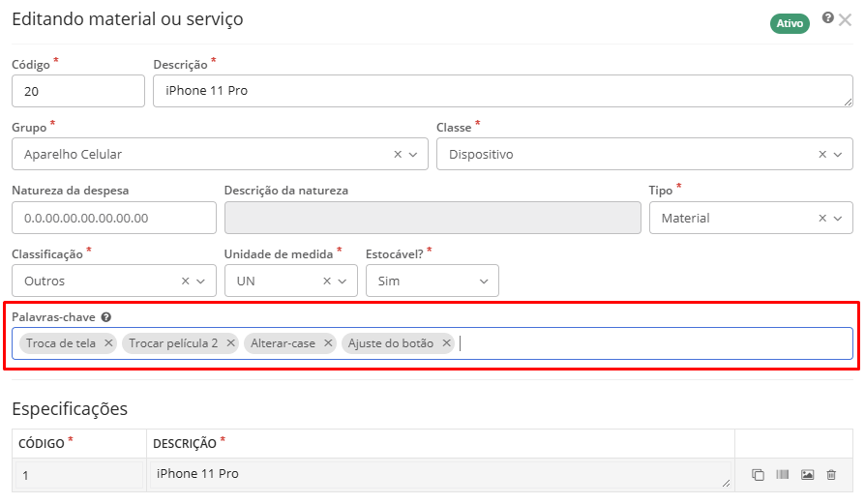This screenshot has width=865, height=504.
Task: Remove the Trocar película 2 keyword
Action: pyautogui.click(x=230, y=343)
